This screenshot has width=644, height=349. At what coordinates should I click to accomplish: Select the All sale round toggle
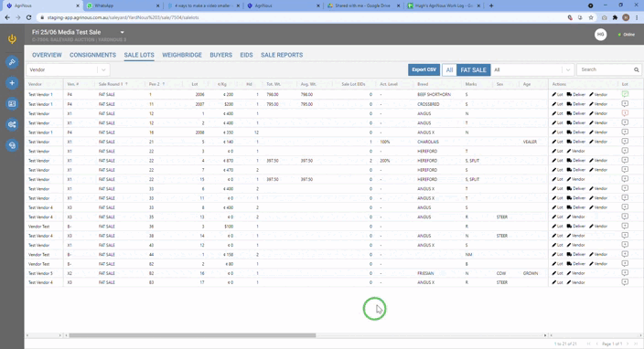449,69
